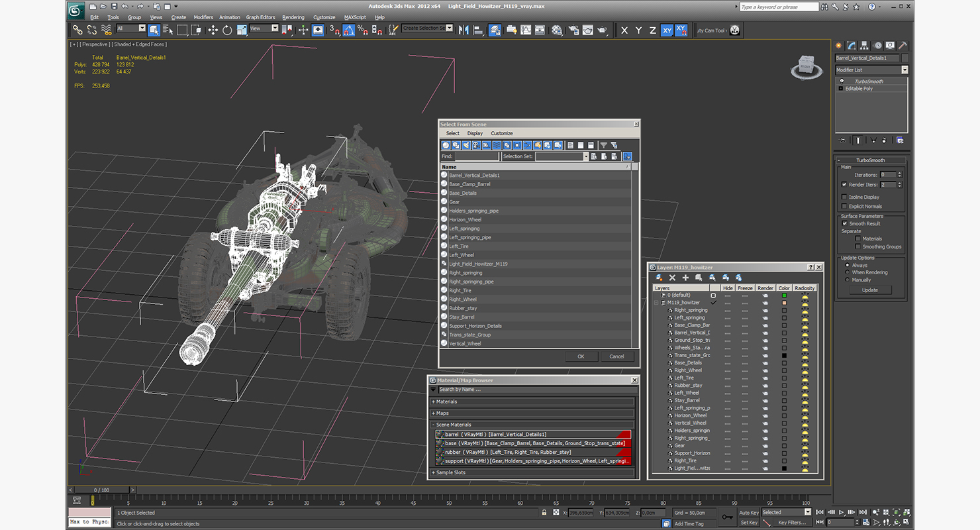Play the animation

842,512
